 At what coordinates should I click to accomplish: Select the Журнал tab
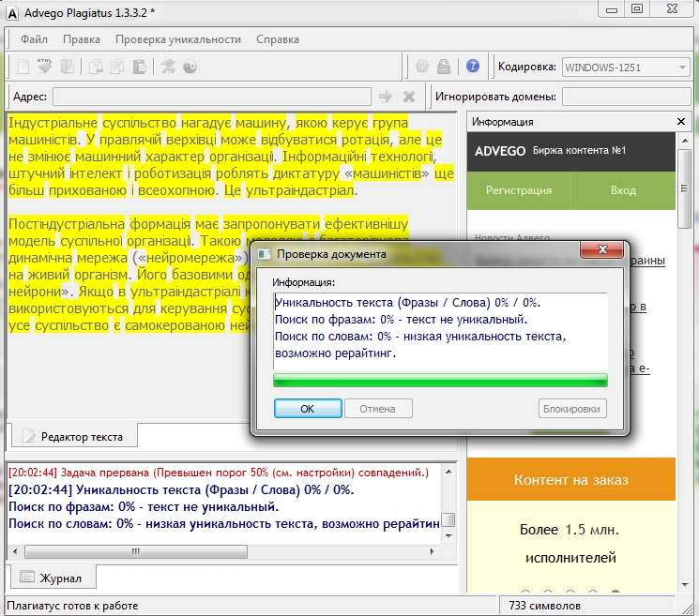(52, 578)
